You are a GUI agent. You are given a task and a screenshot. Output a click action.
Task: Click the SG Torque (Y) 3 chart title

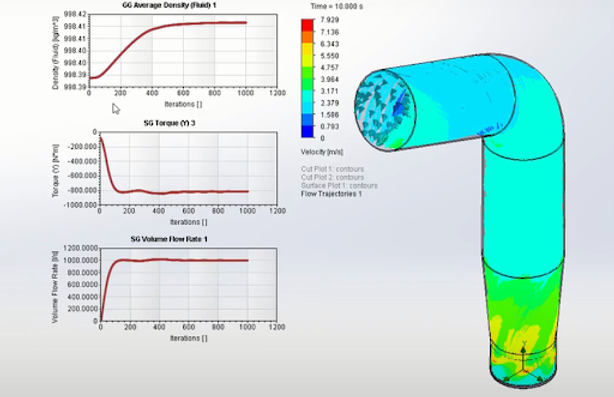pyautogui.click(x=169, y=123)
